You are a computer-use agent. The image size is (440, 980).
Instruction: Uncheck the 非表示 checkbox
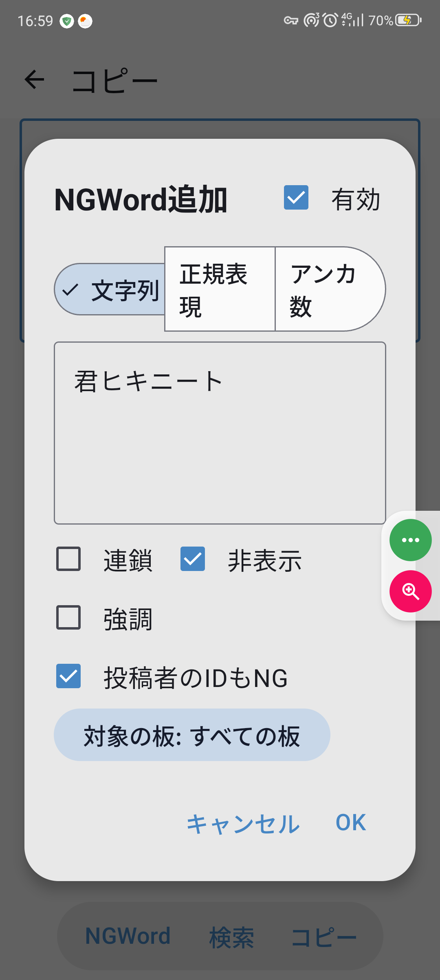pos(193,559)
